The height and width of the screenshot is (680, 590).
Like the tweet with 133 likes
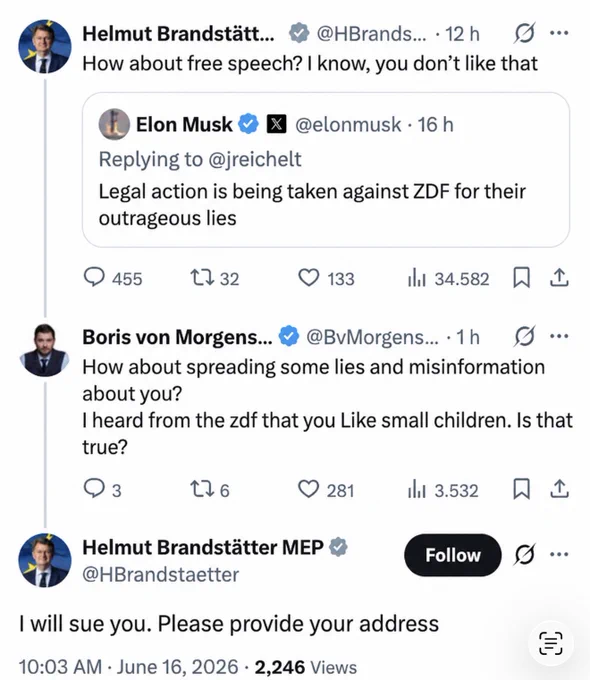326,278
